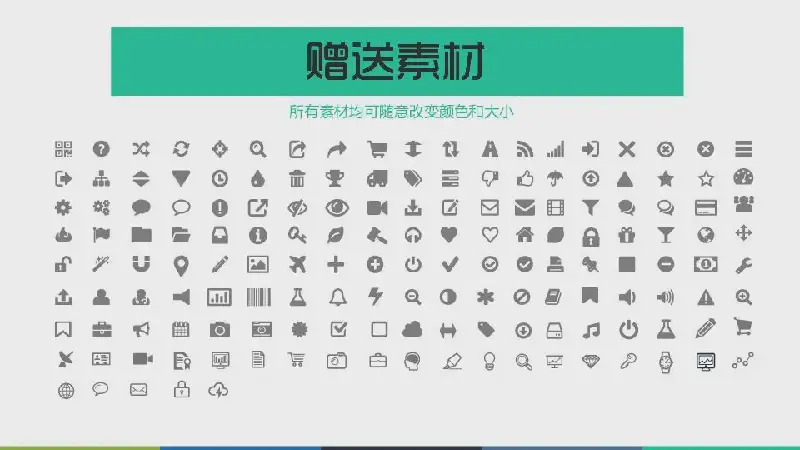Select the diamond icon
The image size is (800, 450).
click(591, 361)
